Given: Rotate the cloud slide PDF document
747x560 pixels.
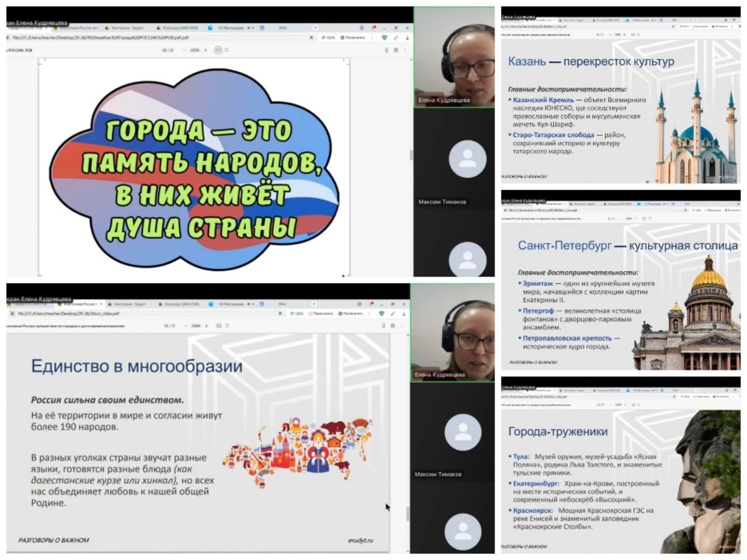Looking at the screenshot, I should tap(226, 50).
